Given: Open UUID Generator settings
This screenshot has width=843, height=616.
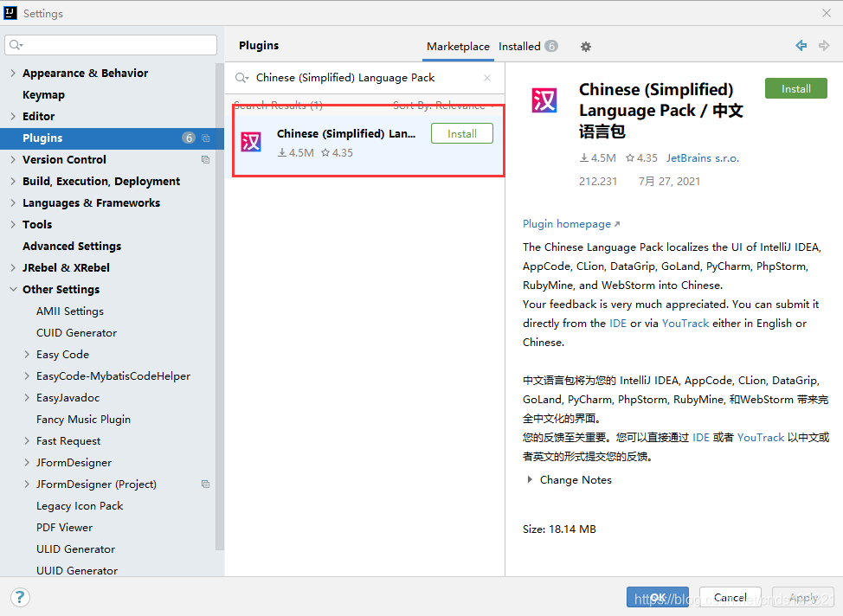Looking at the screenshot, I should (77, 571).
